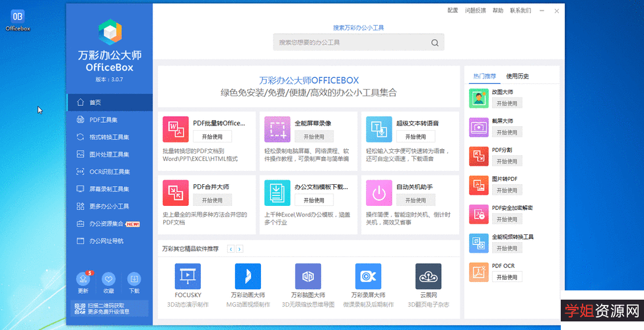Show previous recommended software with left arrow
Viewport: 644px width, 330px height.
pos(231,249)
